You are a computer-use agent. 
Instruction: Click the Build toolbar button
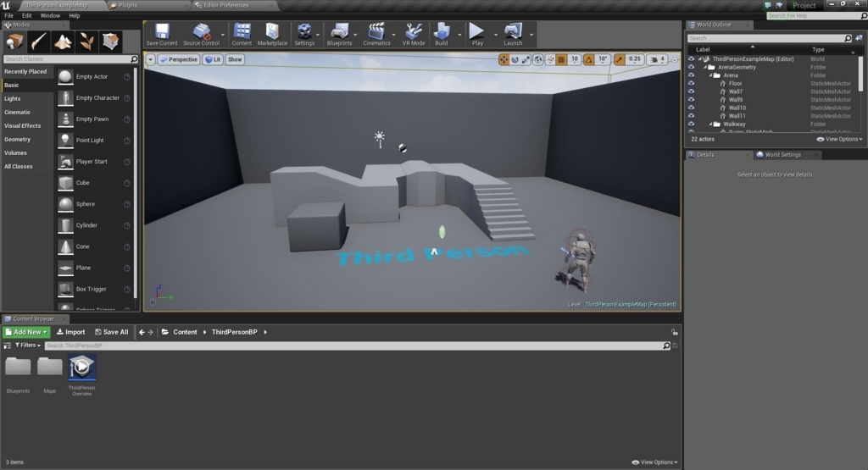(441, 34)
